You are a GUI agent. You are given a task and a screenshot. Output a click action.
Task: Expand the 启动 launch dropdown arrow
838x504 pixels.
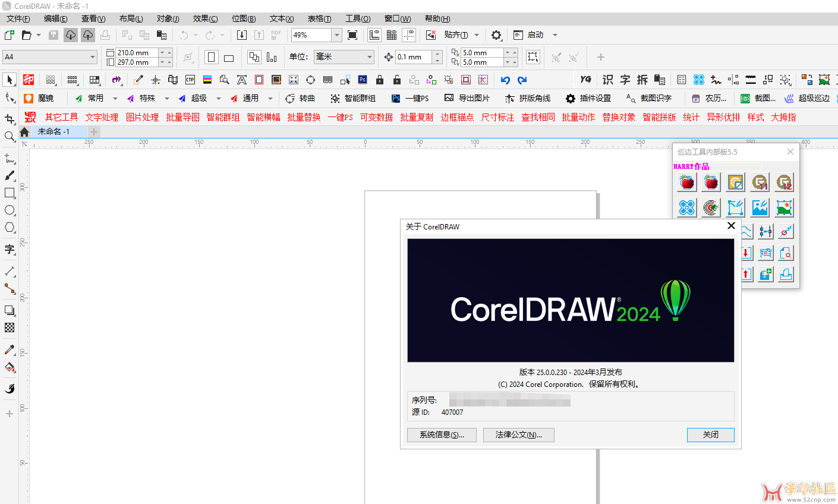(555, 35)
